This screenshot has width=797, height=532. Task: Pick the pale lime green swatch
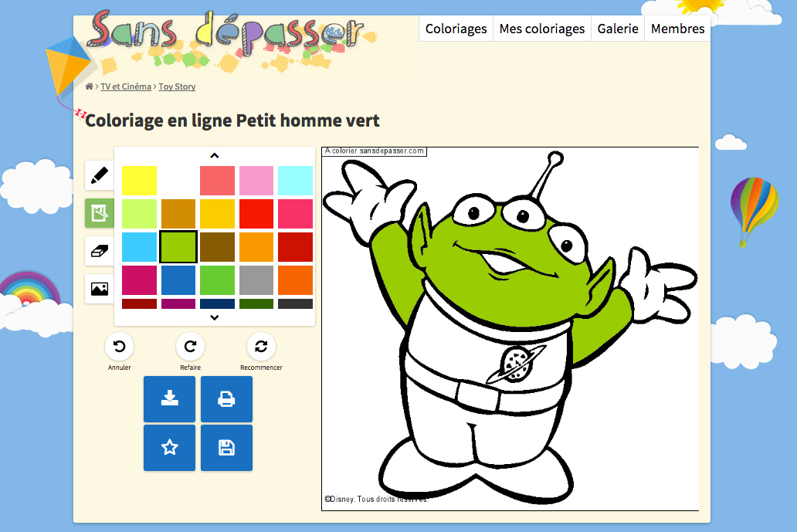[139, 213]
